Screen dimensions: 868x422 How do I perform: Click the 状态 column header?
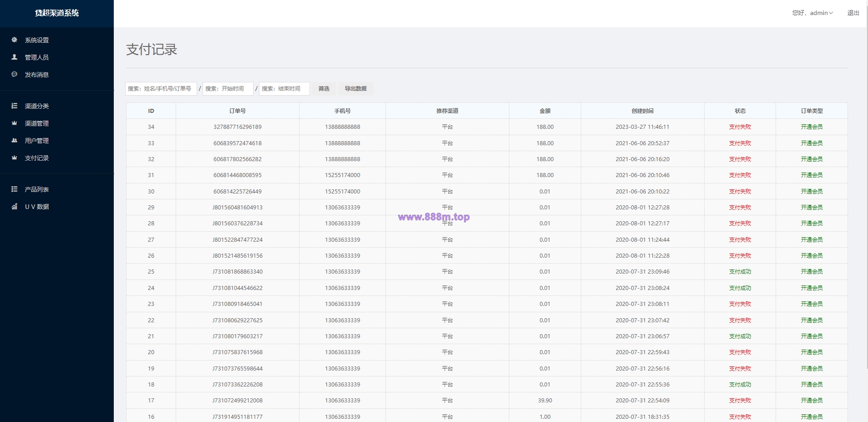[x=740, y=111]
